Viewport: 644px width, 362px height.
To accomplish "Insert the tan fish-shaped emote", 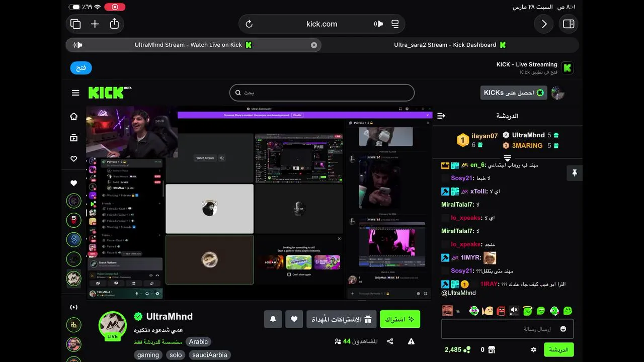I will (x=487, y=311).
